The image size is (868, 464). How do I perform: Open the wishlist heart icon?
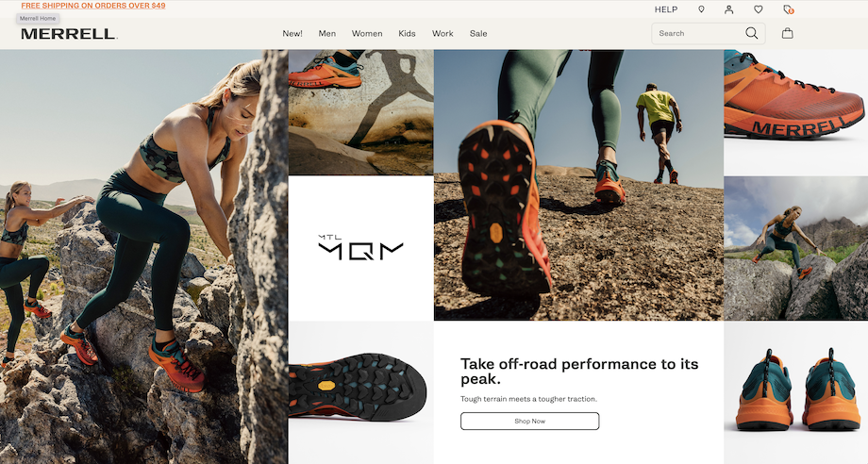(759, 9)
